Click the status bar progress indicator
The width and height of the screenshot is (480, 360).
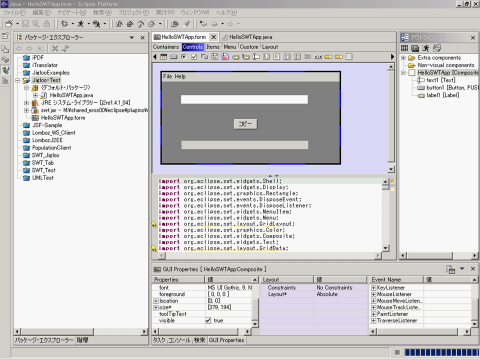point(442,352)
